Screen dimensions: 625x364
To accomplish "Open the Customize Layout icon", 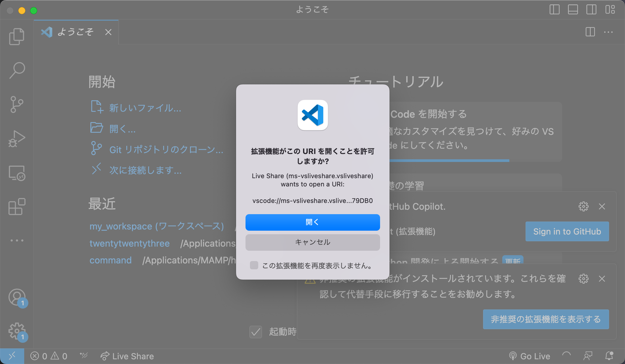I will [x=610, y=9].
